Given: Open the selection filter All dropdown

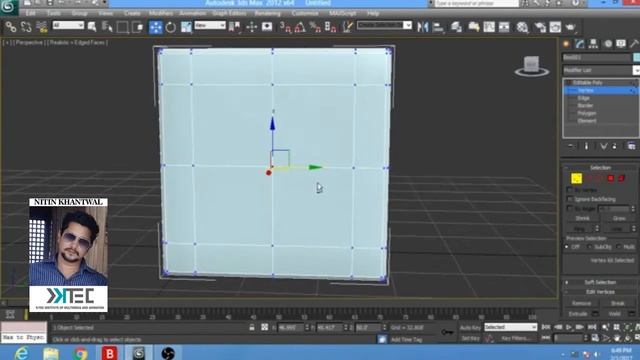Looking at the screenshot, I should click(68, 25).
